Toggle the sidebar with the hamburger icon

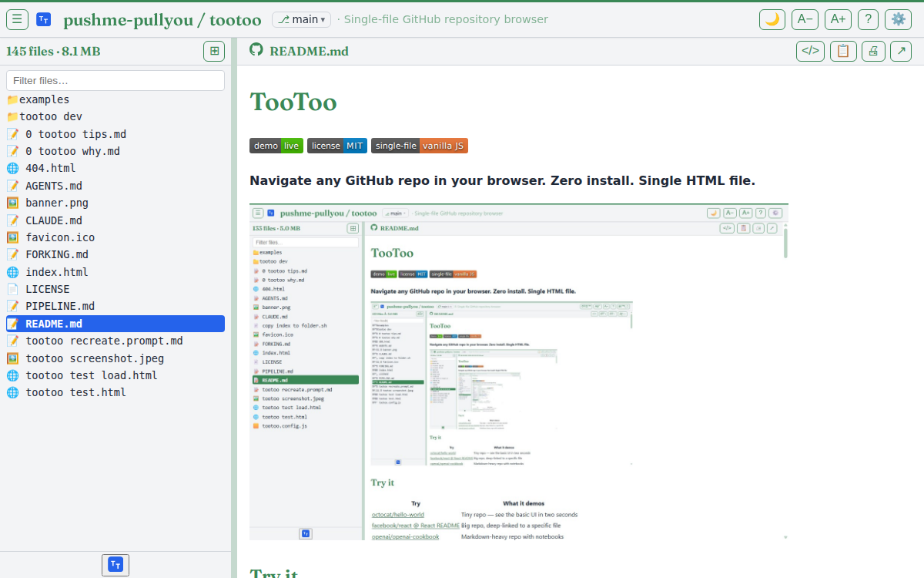coord(17,19)
